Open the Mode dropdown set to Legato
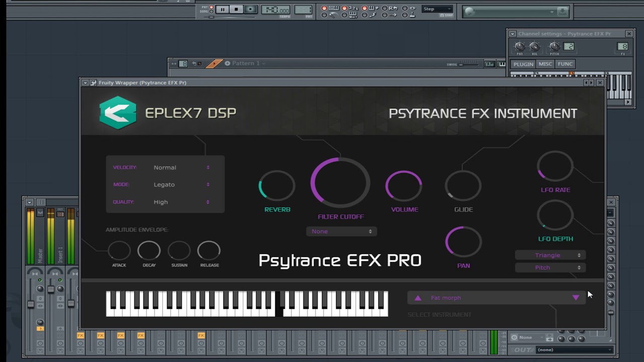 pyautogui.click(x=181, y=185)
